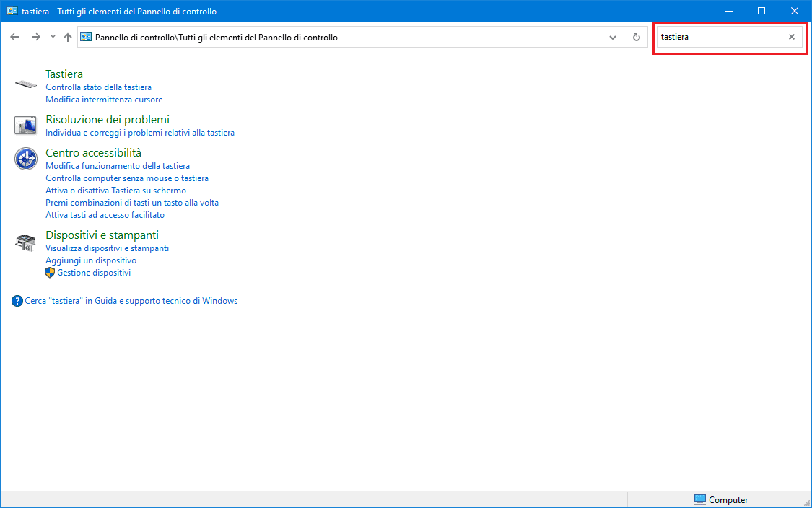Clear the search box with the X
Viewport: 812px width, 508px height.
click(791, 37)
